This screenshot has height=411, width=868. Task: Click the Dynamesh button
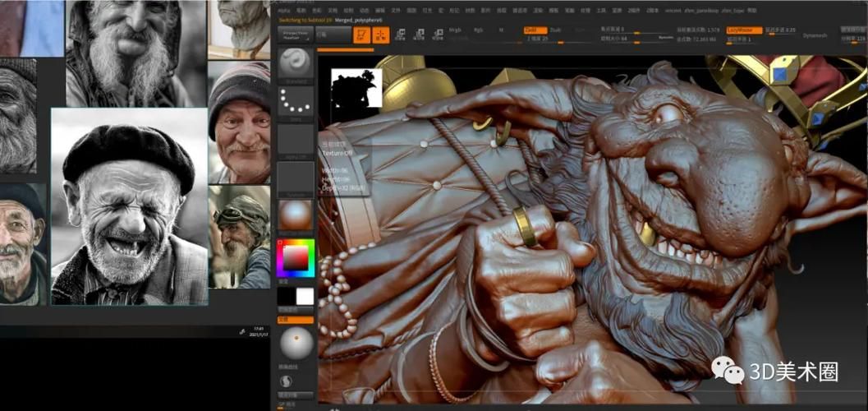click(x=815, y=35)
